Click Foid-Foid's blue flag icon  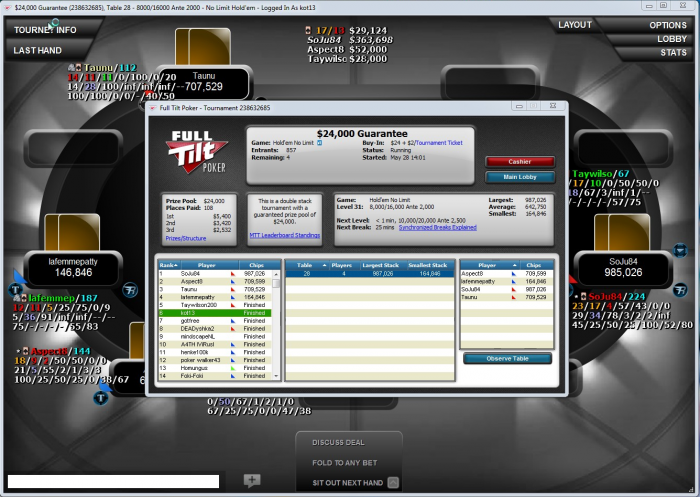click(x=233, y=376)
